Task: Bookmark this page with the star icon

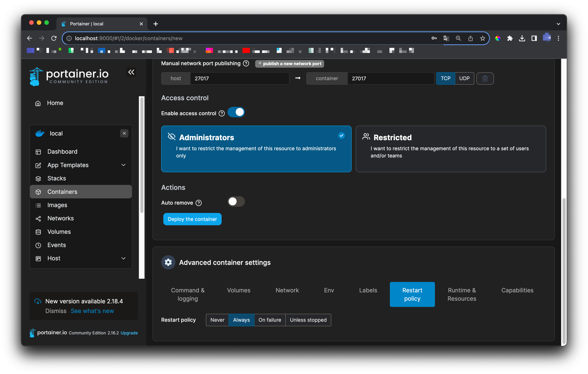Action: pyautogui.click(x=482, y=38)
